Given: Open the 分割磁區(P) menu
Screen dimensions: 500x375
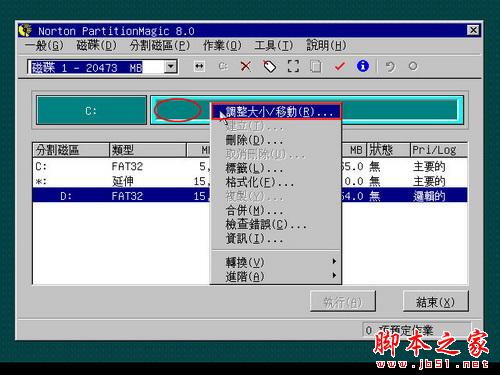Looking at the screenshot, I should pyautogui.click(x=160, y=45).
